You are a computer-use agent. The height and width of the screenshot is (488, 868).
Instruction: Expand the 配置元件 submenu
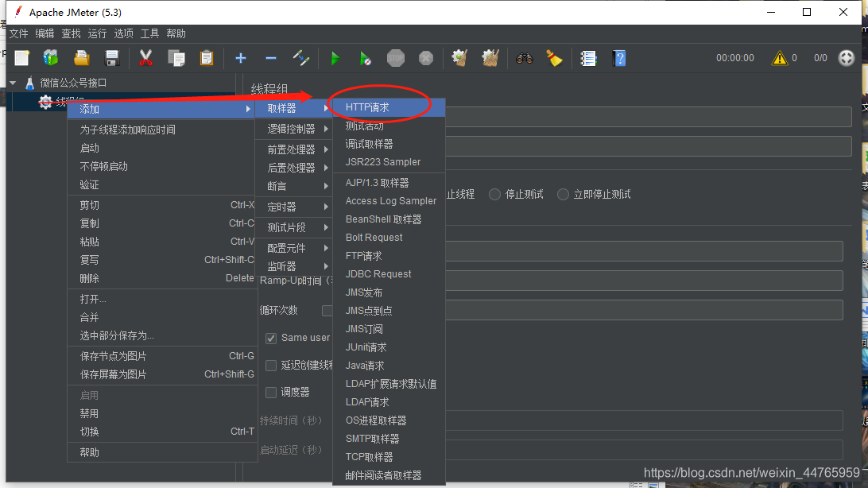click(x=294, y=249)
